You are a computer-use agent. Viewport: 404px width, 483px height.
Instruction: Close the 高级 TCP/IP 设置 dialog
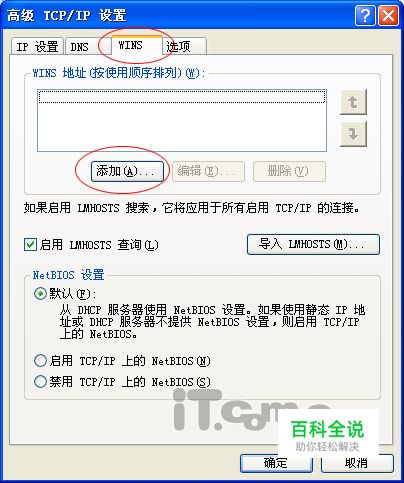pos(388,15)
